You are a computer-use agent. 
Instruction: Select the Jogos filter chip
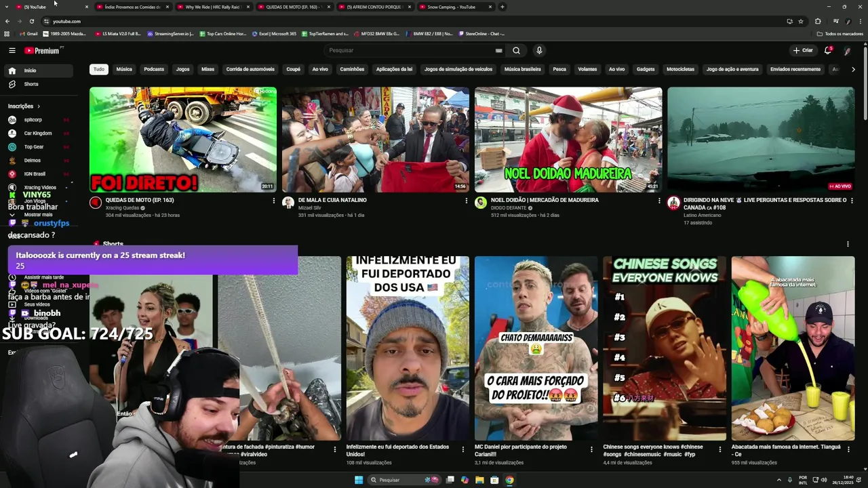(x=183, y=69)
